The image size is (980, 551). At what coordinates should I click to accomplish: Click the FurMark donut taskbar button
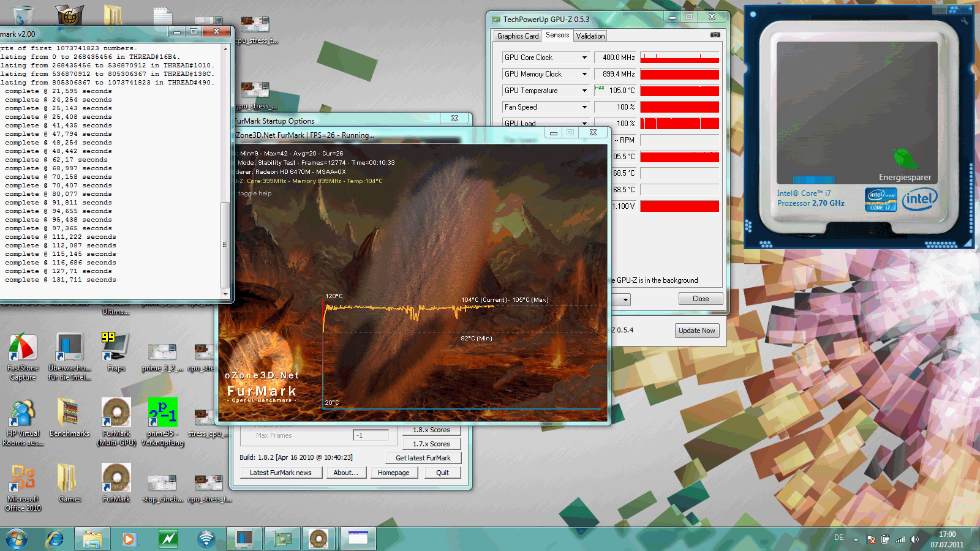pos(318,539)
